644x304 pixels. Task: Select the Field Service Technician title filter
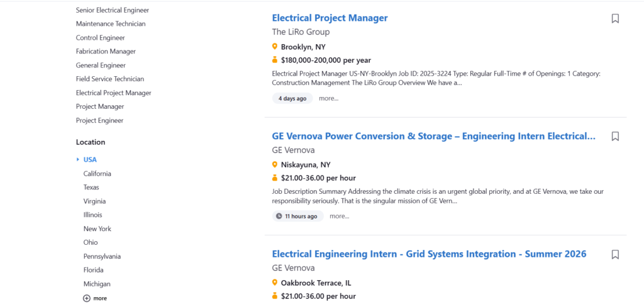coord(110,79)
